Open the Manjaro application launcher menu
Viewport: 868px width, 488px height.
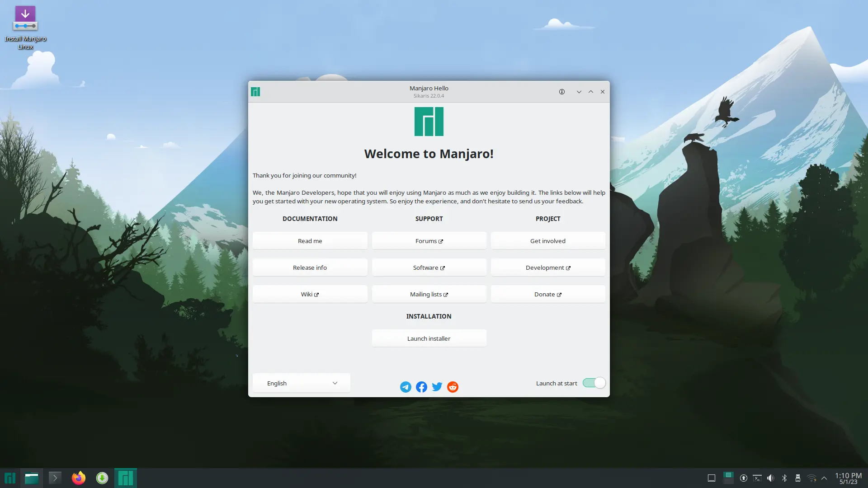10,478
